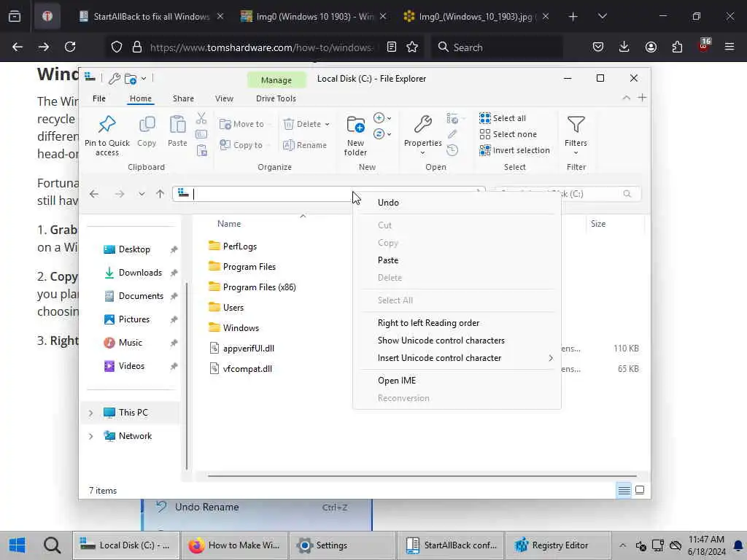The height and width of the screenshot is (560, 747).
Task: Click the Filters funnel icon
Action: click(x=576, y=124)
